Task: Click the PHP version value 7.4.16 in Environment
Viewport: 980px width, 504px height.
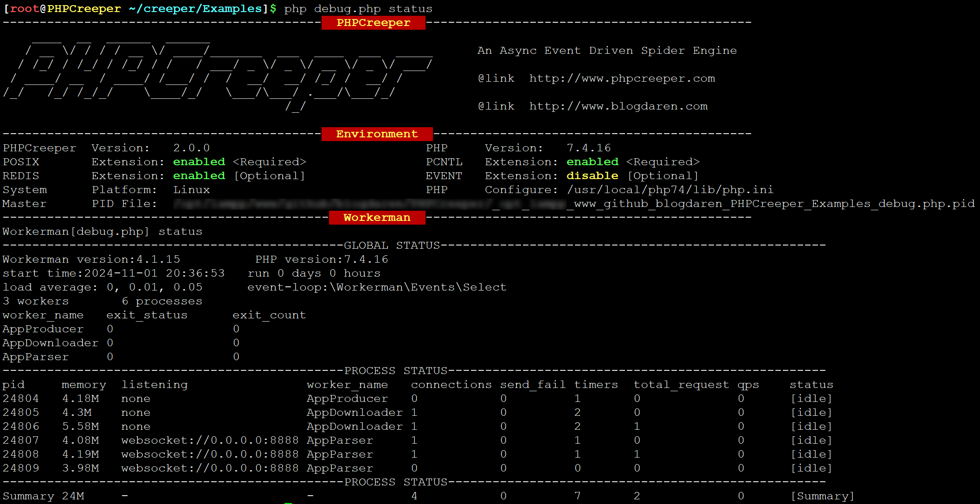Action: pos(589,148)
